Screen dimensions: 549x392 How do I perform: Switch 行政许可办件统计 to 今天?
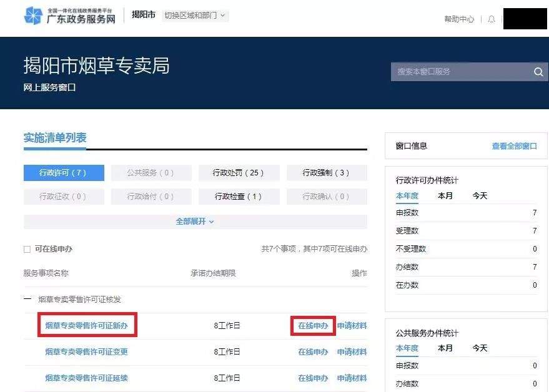pyautogui.click(x=480, y=195)
